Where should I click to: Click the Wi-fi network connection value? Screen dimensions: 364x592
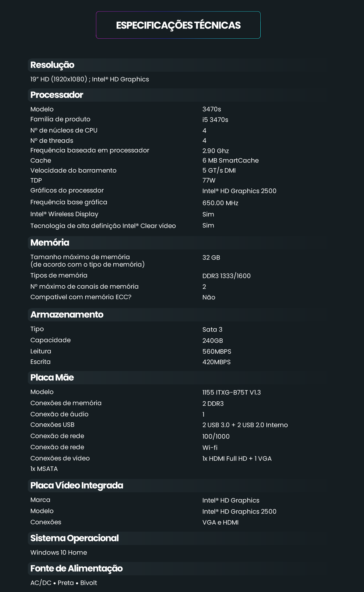[x=210, y=448]
